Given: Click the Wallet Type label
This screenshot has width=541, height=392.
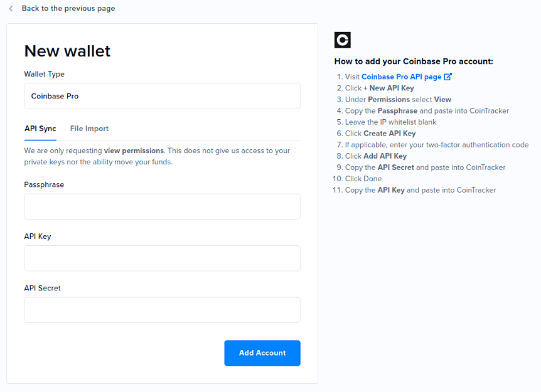Looking at the screenshot, I should 44,74.
